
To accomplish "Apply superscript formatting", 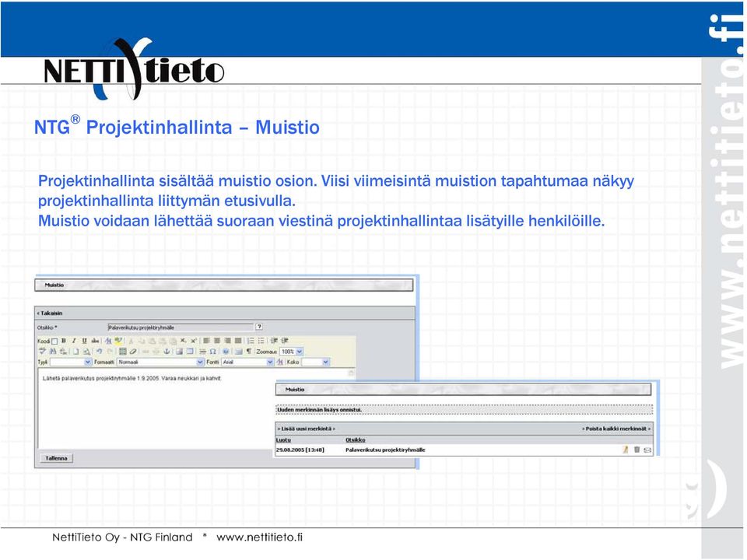I will 194,341.
